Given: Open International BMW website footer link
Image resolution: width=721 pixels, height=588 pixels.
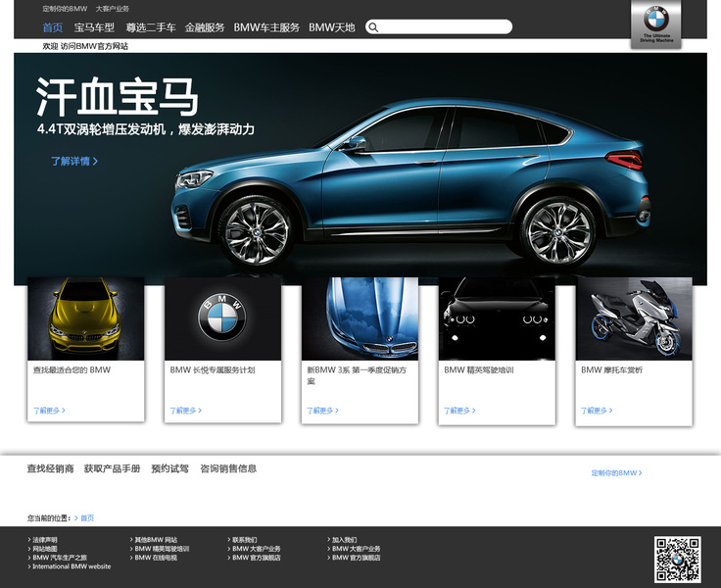Looking at the screenshot, I should [72, 566].
